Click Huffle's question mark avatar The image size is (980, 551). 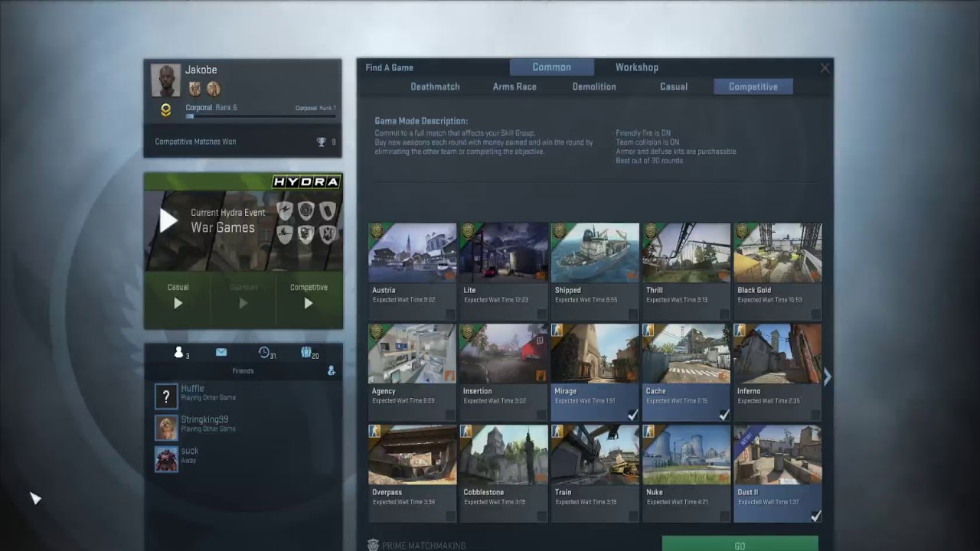(x=166, y=396)
